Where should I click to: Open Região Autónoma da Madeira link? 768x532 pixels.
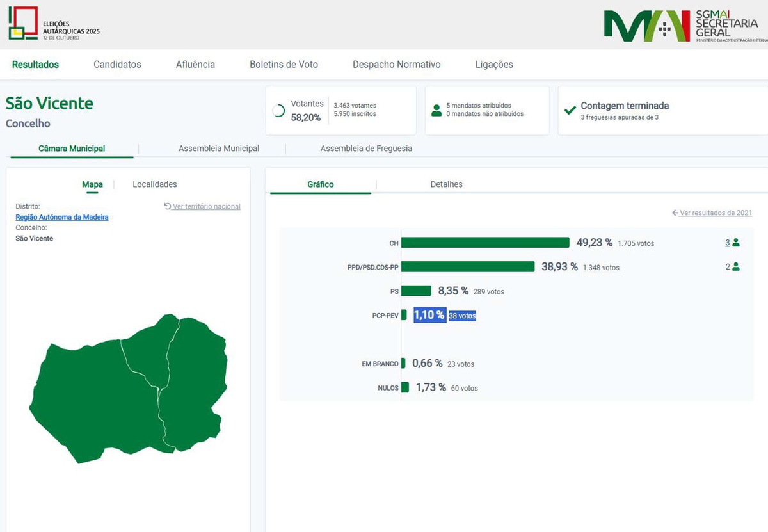tap(62, 217)
